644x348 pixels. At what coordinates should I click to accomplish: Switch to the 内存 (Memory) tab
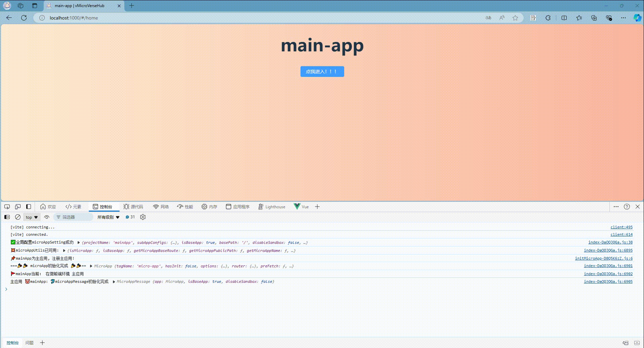(209, 207)
